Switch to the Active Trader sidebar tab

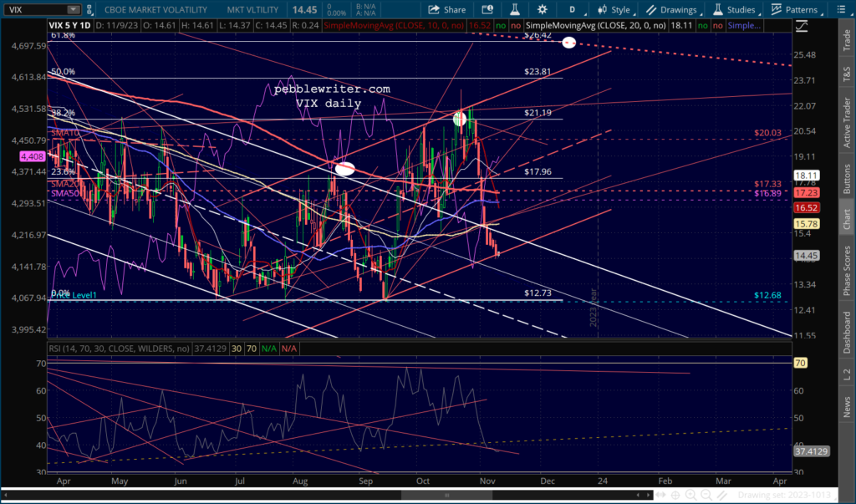847,123
